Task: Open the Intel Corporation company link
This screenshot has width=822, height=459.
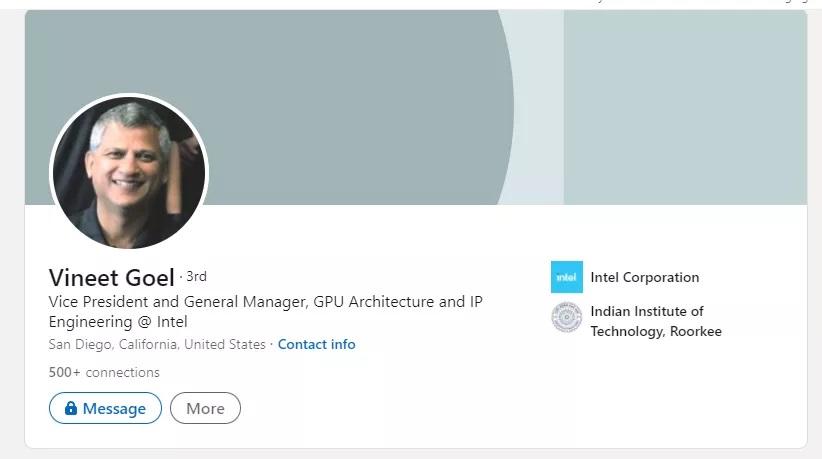Action: click(644, 277)
